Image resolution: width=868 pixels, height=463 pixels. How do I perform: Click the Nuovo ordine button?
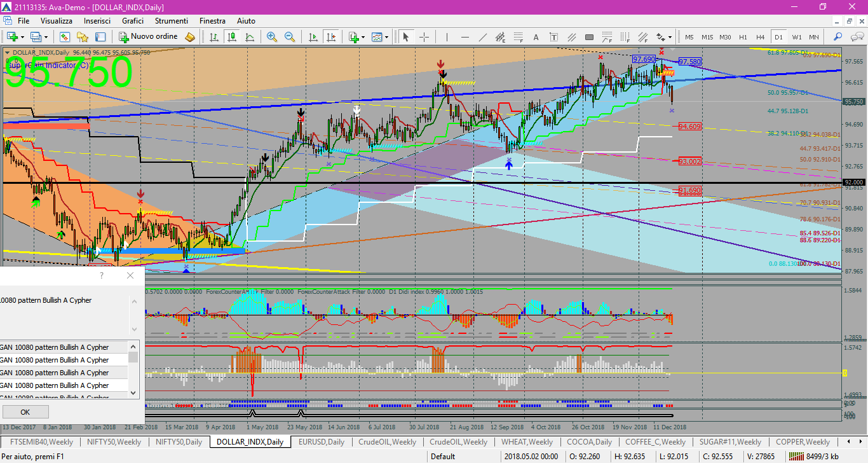pos(149,37)
